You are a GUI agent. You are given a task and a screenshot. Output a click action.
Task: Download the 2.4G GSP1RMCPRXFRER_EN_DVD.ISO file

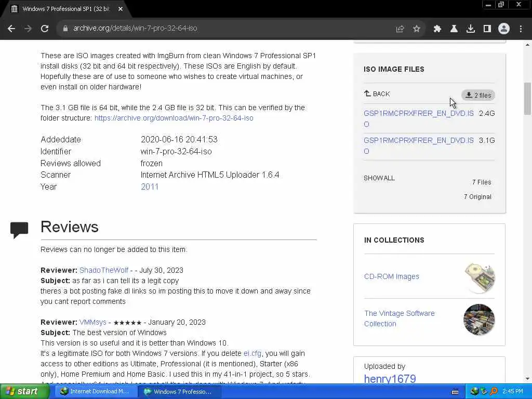pyautogui.click(x=418, y=118)
